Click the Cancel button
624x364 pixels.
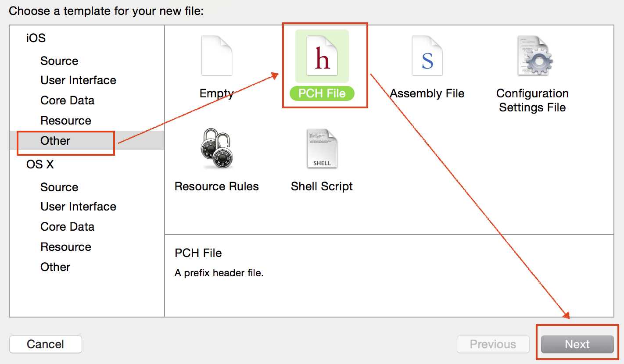point(46,344)
